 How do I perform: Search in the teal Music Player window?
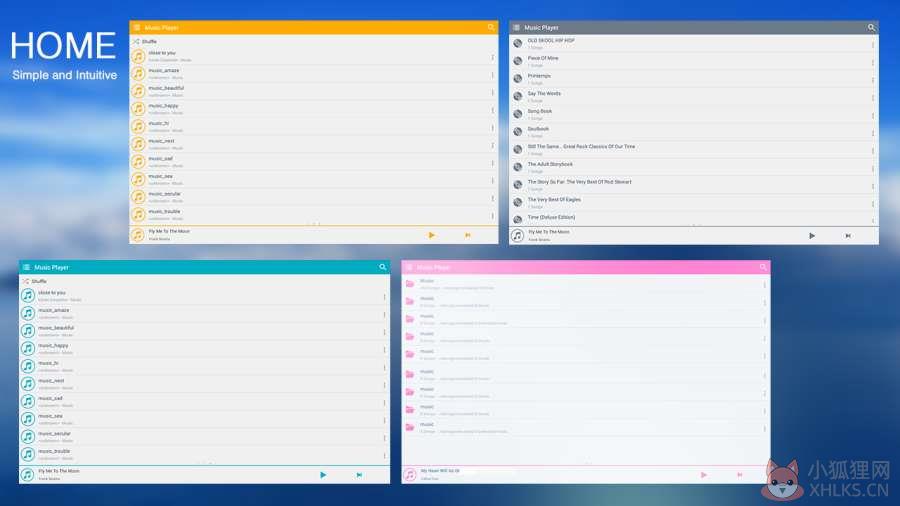(x=382, y=267)
